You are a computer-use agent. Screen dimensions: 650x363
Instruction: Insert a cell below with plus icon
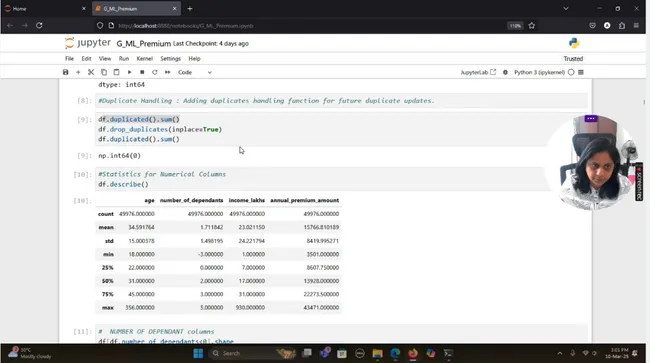pos(78,72)
